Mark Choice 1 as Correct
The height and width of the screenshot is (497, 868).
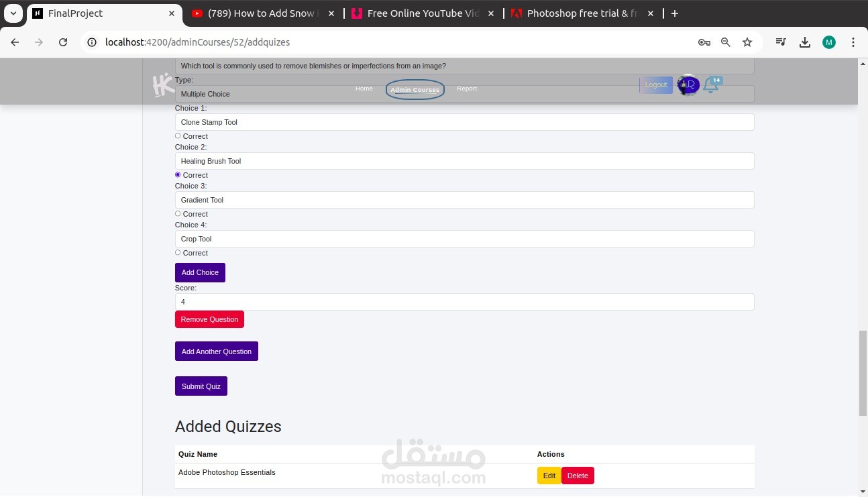coord(178,136)
